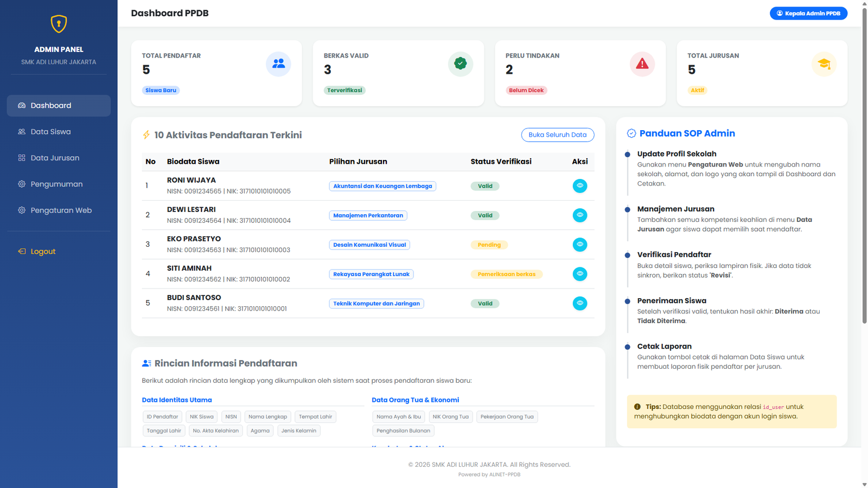The width and height of the screenshot is (868, 488).
Task: Click the Total Jurusan graduation cap icon
Action: pos(824,64)
